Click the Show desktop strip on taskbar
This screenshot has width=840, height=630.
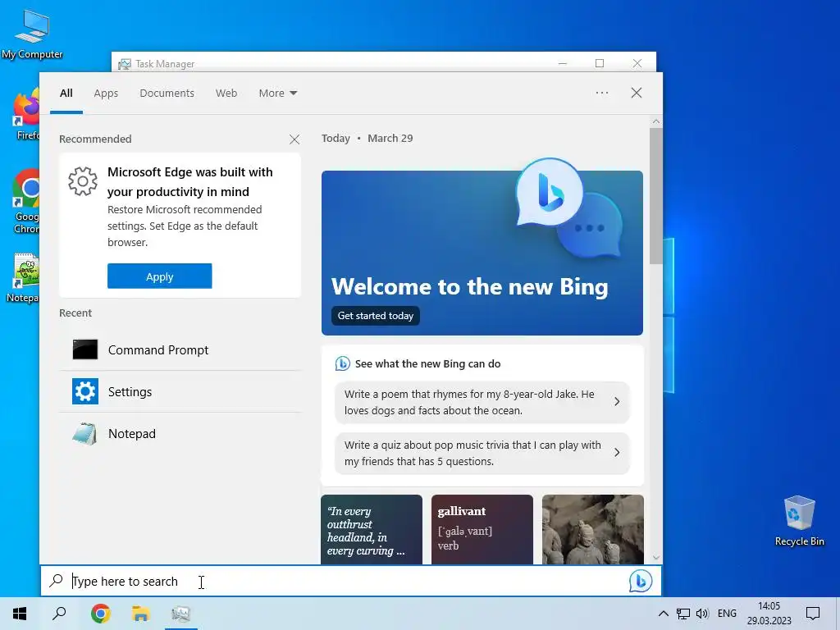(838, 614)
